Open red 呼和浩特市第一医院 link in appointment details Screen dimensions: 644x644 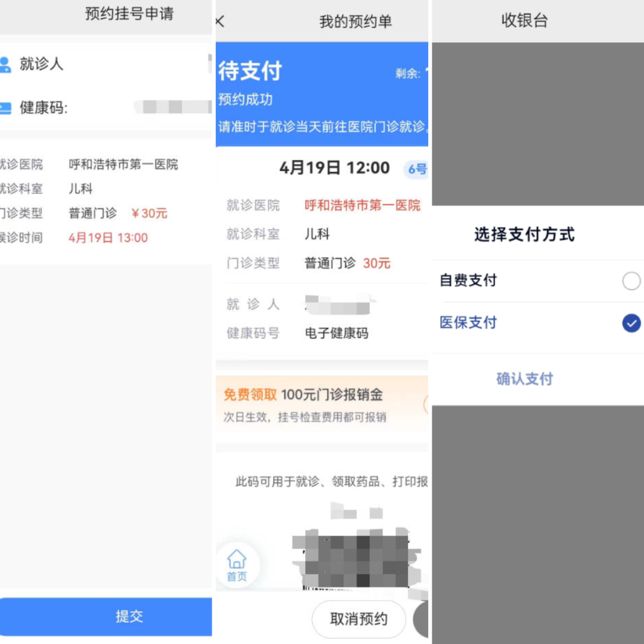362,206
